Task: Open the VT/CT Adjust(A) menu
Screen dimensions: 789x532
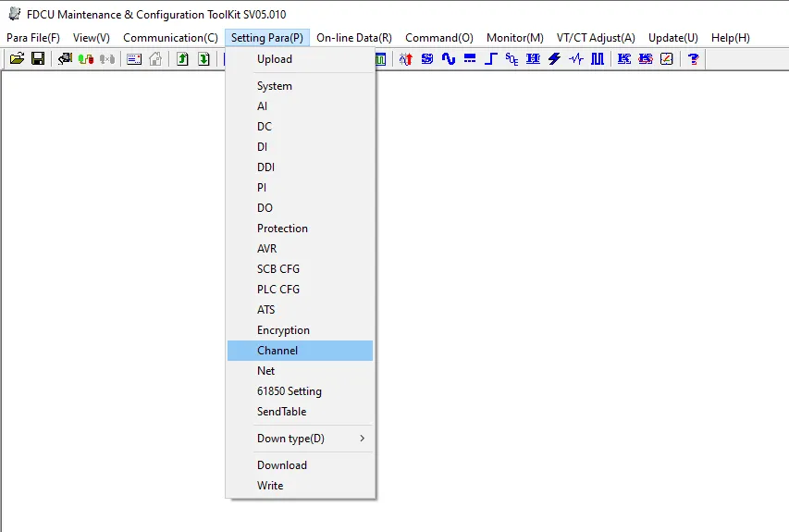Action: [596, 38]
